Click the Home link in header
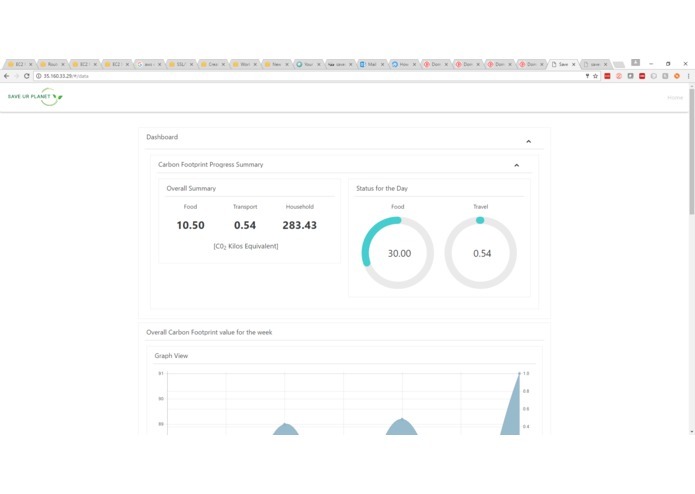695x494 pixels. (x=675, y=97)
